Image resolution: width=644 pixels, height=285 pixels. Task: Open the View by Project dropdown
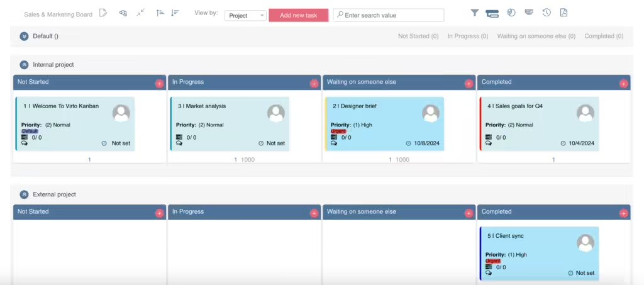[x=245, y=16]
